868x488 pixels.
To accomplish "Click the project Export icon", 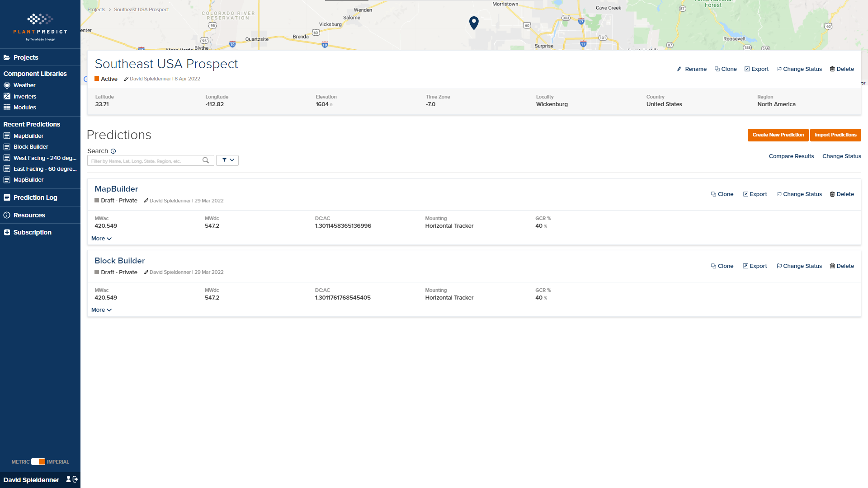I will point(747,69).
